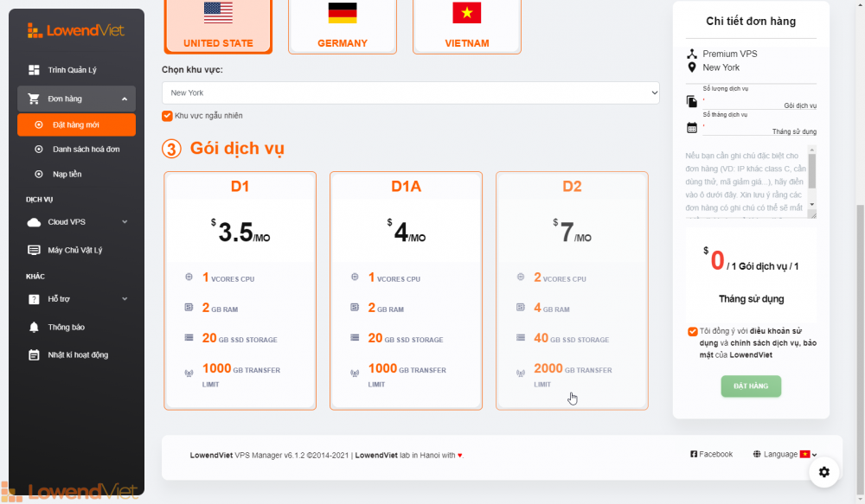Open Thông báo menu item
The image size is (865, 504).
click(x=76, y=327)
